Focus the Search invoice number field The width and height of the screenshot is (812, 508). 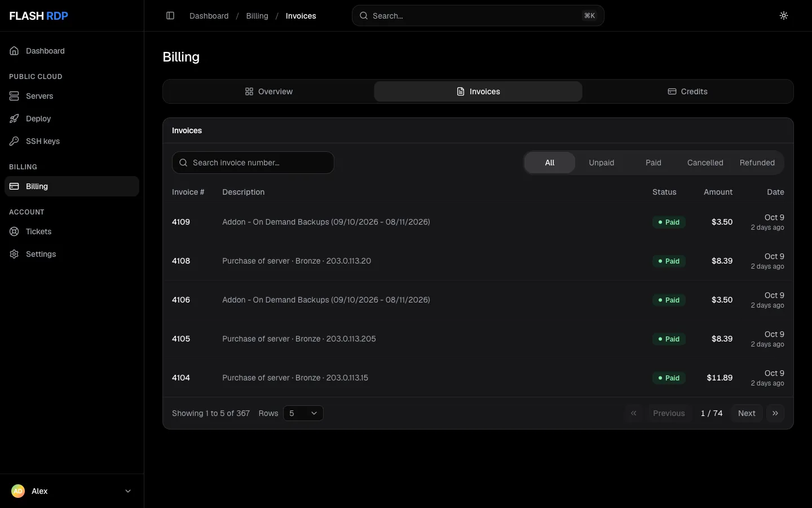pos(253,163)
